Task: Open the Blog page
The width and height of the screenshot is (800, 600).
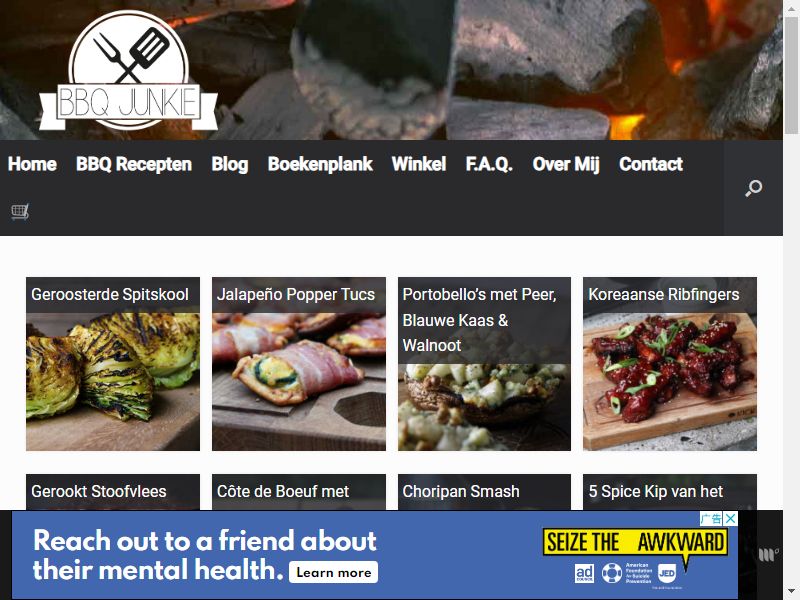Action: pos(230,164)
